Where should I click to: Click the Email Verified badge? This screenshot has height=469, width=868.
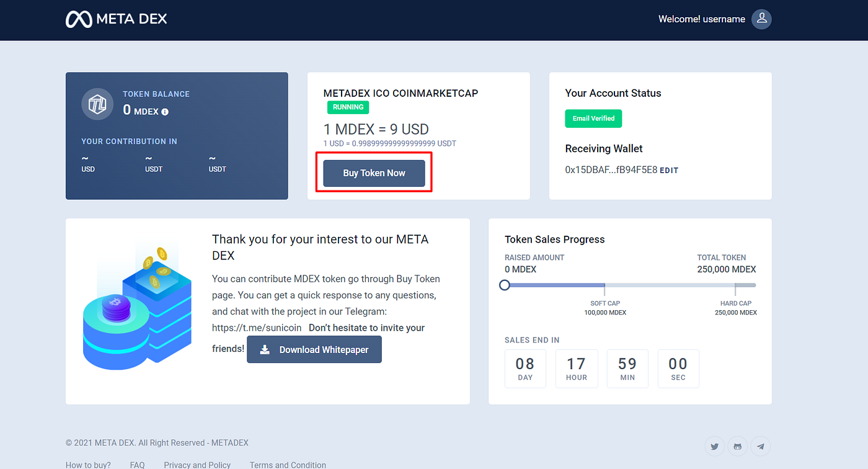593,118
